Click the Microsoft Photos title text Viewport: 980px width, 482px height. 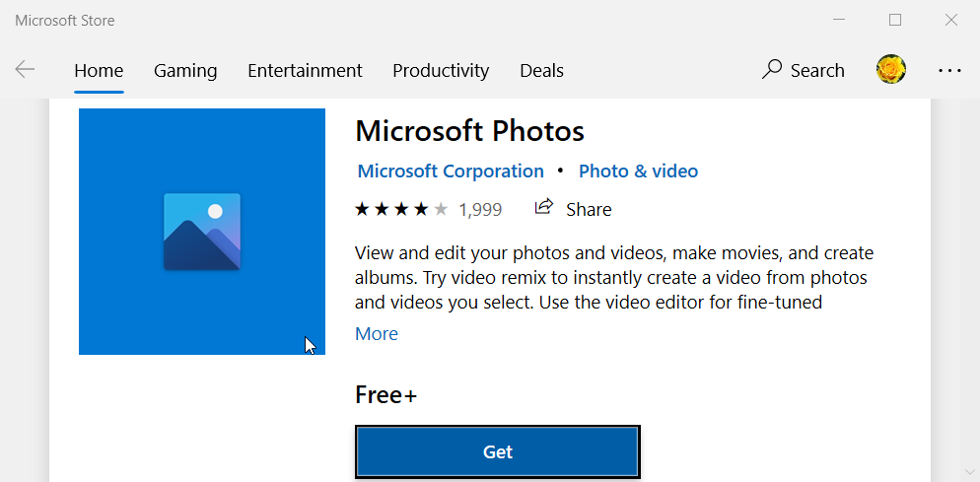click(470, 131)
